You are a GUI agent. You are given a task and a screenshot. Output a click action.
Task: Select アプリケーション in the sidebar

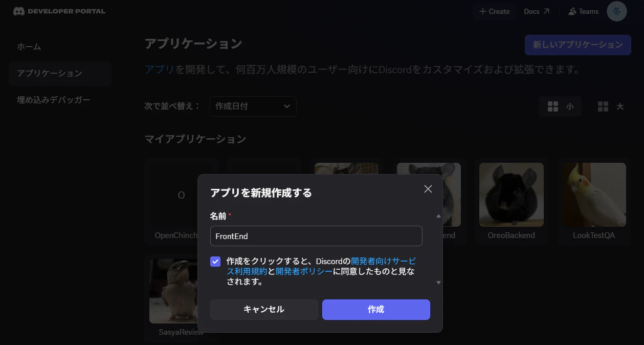click(60, 73)
